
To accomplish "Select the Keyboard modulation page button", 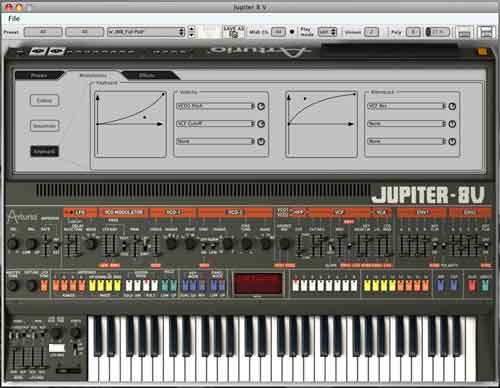I will pos(45,151).
